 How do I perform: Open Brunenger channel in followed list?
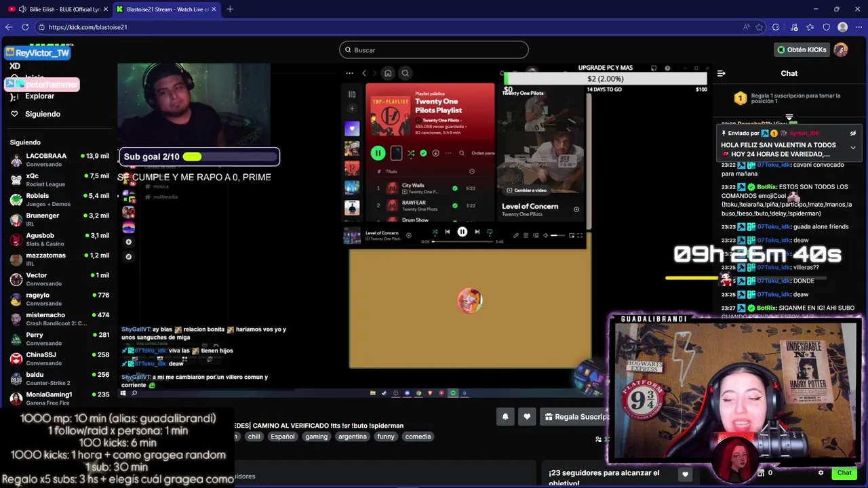[60, 220]
